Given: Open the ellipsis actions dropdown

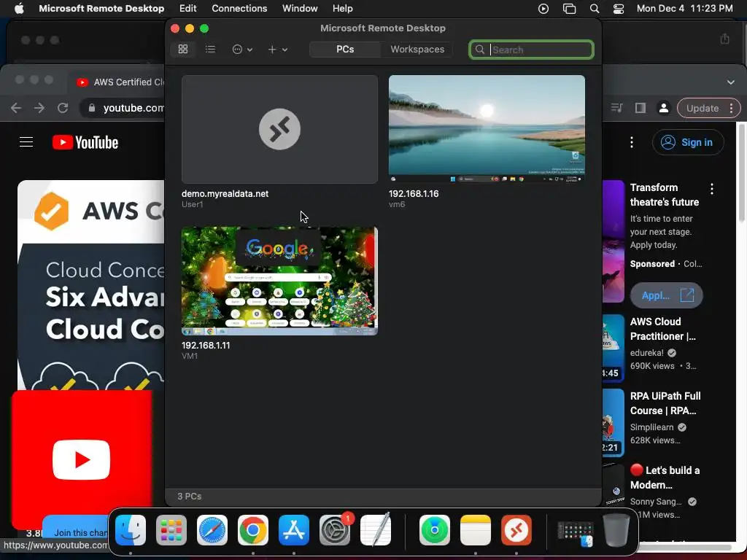Looking at the screenshot, I should [x=242, y=49].
